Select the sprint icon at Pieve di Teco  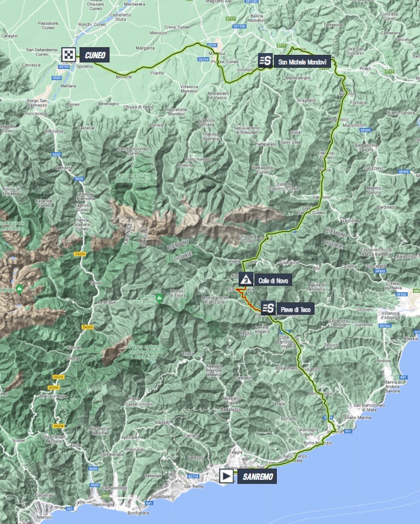(267, 308)
